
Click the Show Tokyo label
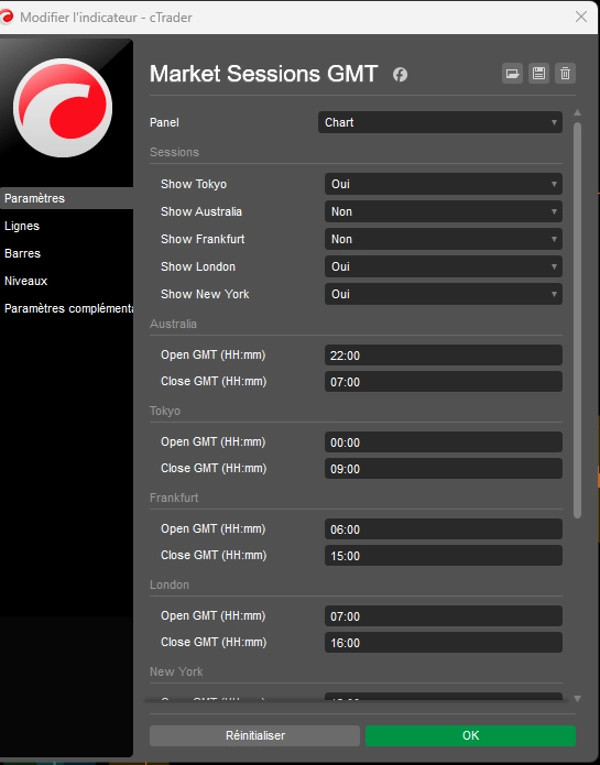[x=194, y=184]
